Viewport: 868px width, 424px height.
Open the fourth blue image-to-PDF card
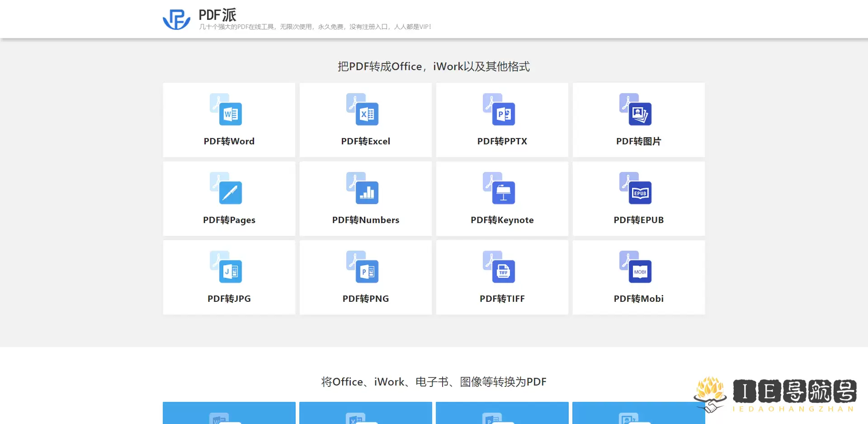tap(639, 413)
